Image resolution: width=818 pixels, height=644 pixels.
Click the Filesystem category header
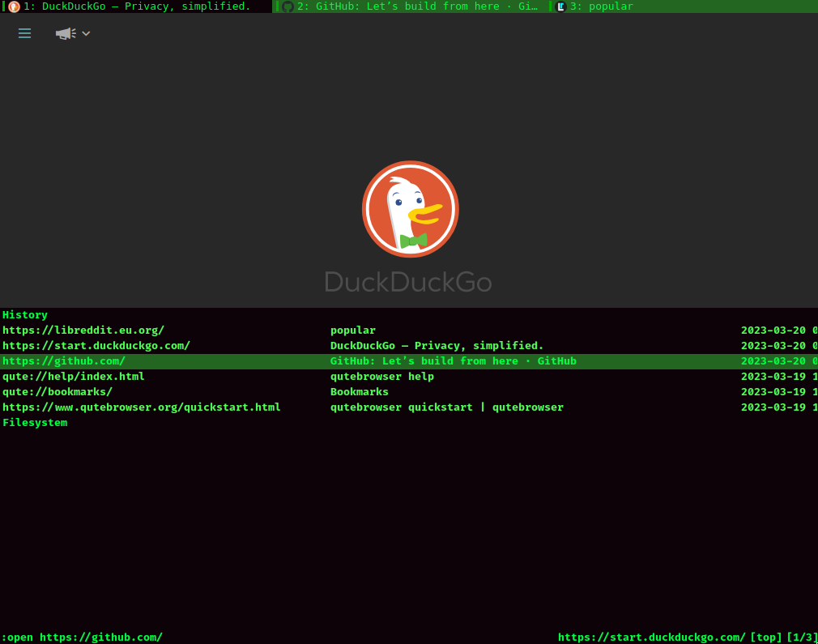35,423
